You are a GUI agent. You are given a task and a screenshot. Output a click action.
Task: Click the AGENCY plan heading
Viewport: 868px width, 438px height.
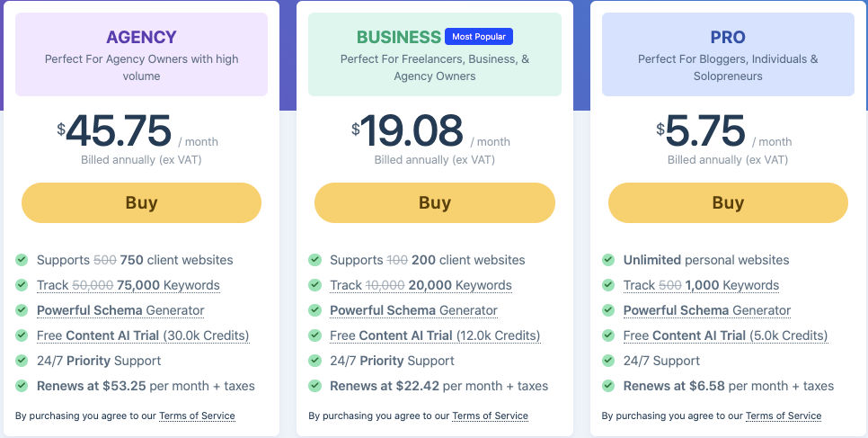point(141,37)
